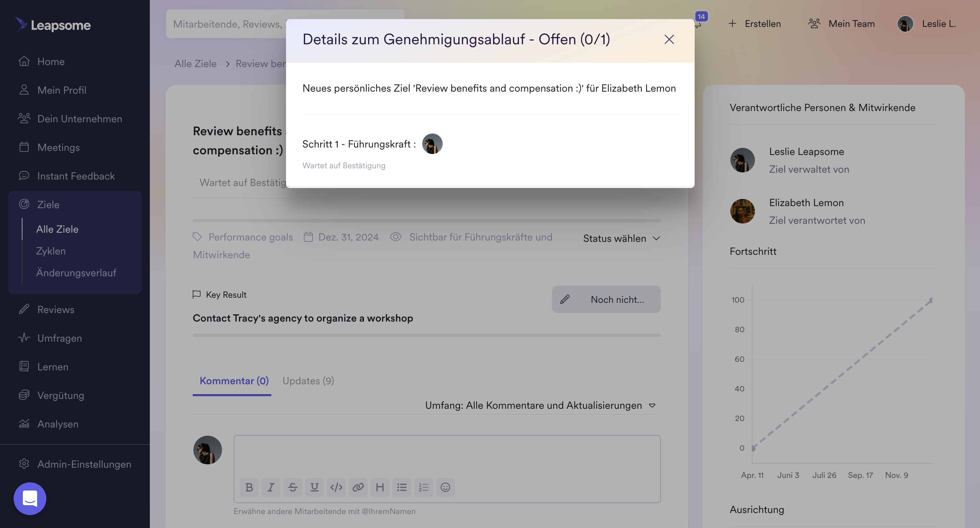The width and height of the screenshot is (980, 528).
Task: Click the underline formatting icon
Action: pyautogui.click(x=314, y=487)
